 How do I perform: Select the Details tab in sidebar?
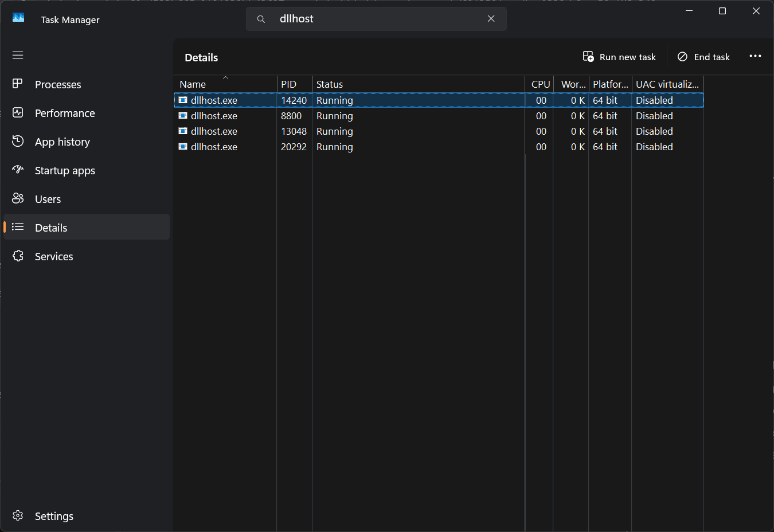pyautogui.click(x=51, y=228)
